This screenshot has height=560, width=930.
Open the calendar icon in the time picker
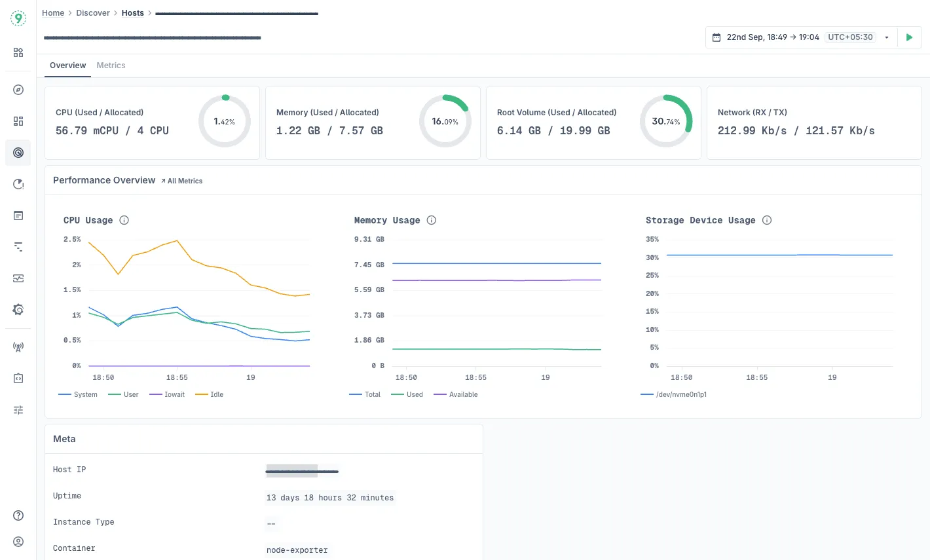(715, 37)
